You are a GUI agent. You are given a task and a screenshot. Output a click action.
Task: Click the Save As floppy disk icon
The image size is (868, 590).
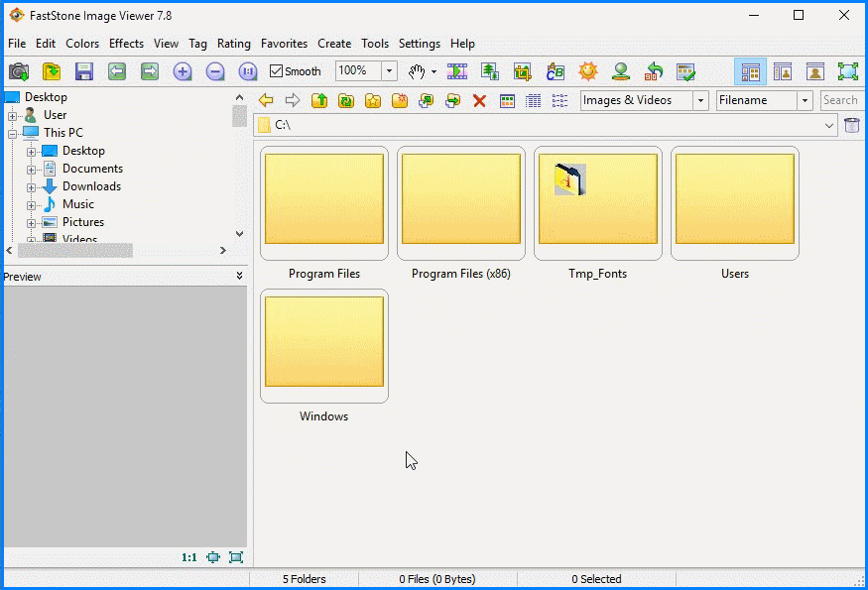click(x=84, y=71)
